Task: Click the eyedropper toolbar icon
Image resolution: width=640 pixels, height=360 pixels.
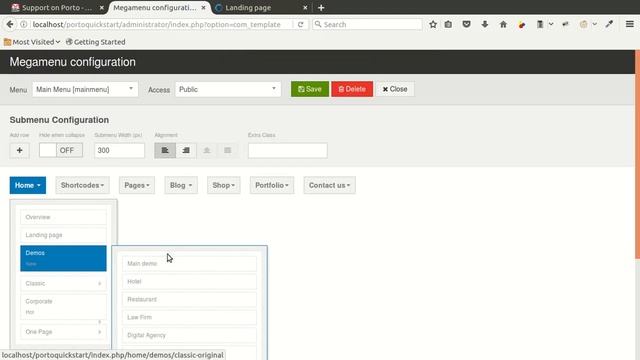Action: pos(609,24)
